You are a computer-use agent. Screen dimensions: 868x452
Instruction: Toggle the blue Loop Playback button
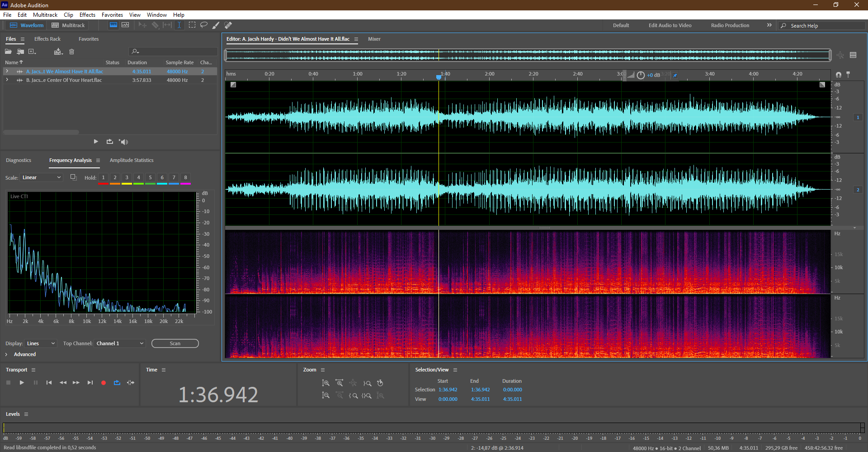point(117,383)
